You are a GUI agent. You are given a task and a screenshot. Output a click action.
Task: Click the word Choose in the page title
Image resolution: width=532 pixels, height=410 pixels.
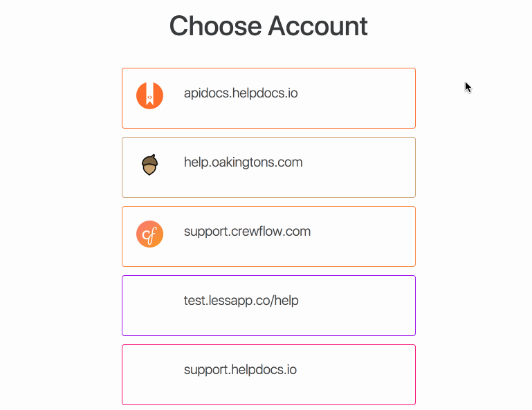tap(215, 26)
